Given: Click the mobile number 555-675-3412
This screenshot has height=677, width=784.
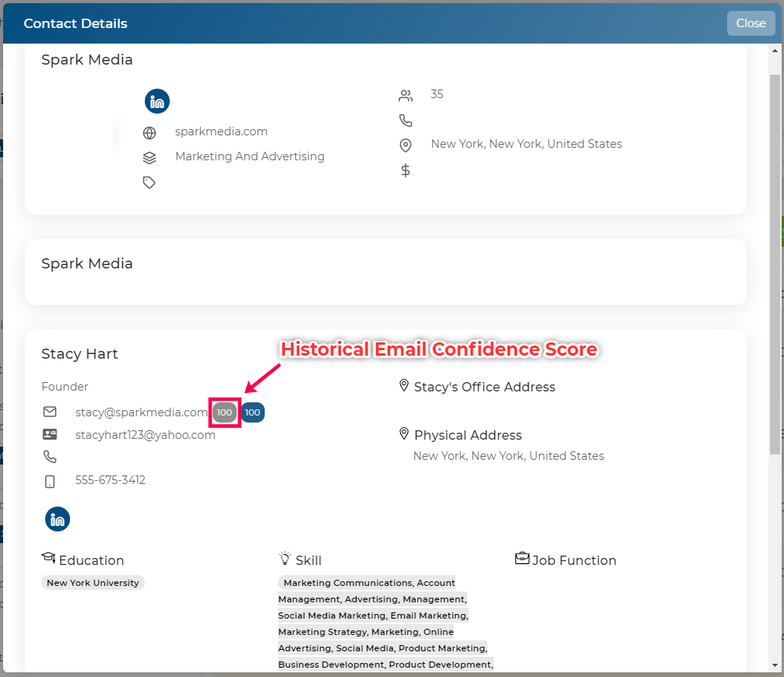Looking at the screenshot, I should coord(111,480).
